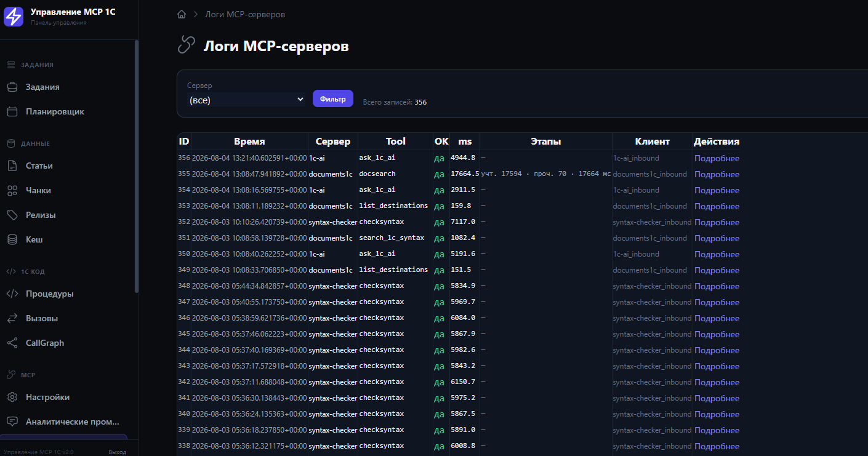Click the Настройки gear icon

tap(12, 397)
